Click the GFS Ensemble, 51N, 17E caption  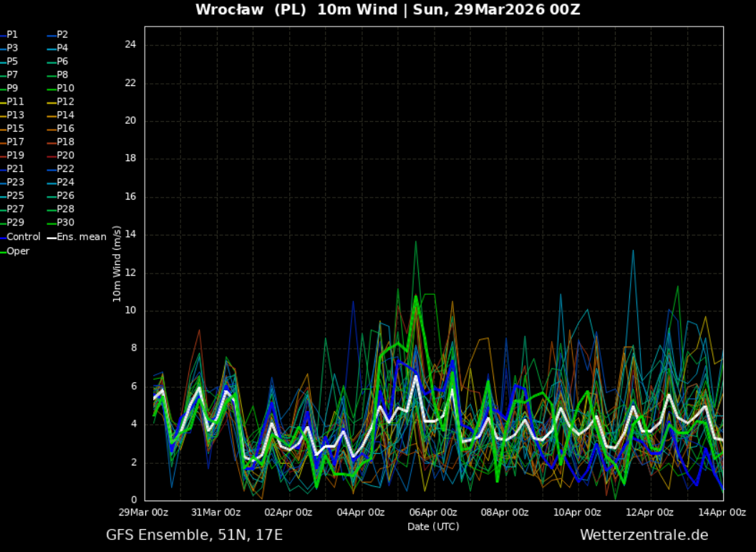tap(194, 535)
